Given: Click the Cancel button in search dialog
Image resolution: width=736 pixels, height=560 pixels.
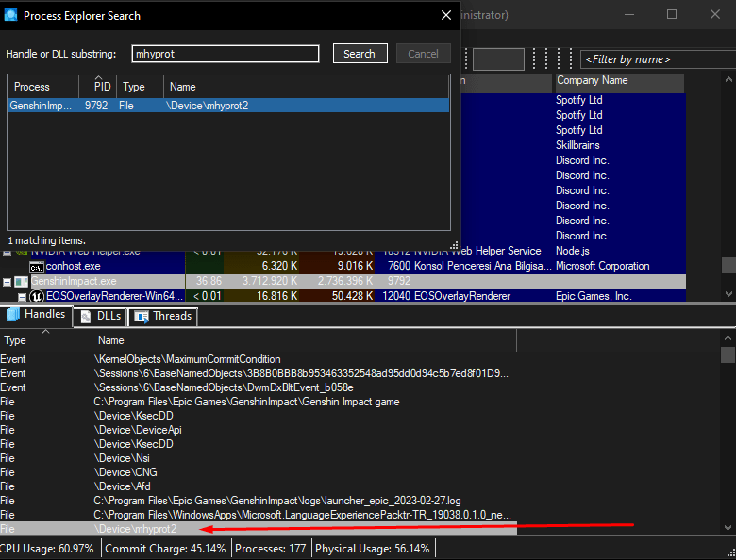Looking at the screenshot, I should [423, 54].
